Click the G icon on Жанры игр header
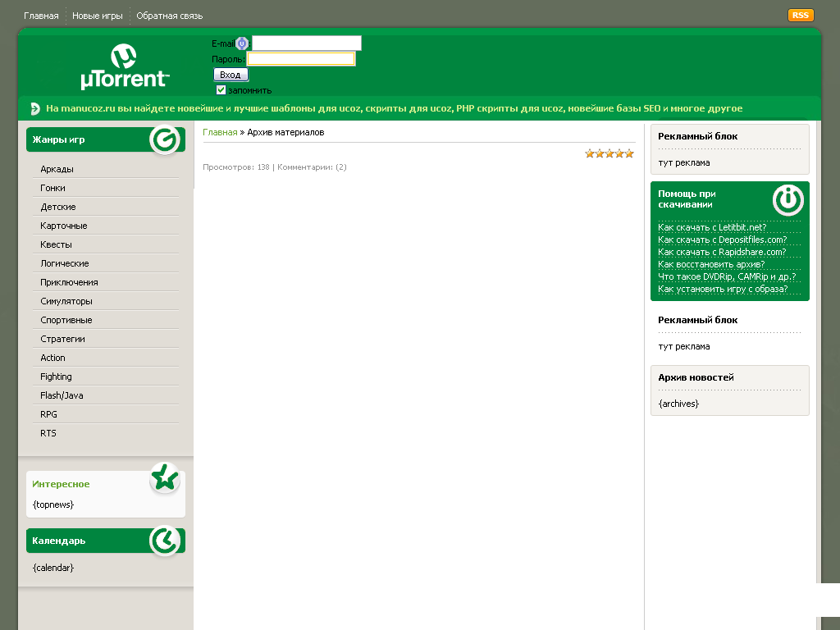 click(x=164, y=139)
